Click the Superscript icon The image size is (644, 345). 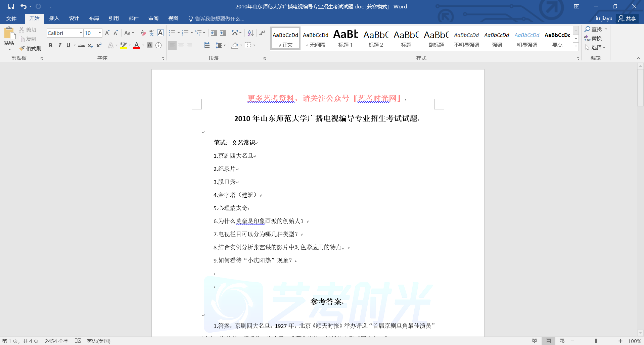(99, 46)
